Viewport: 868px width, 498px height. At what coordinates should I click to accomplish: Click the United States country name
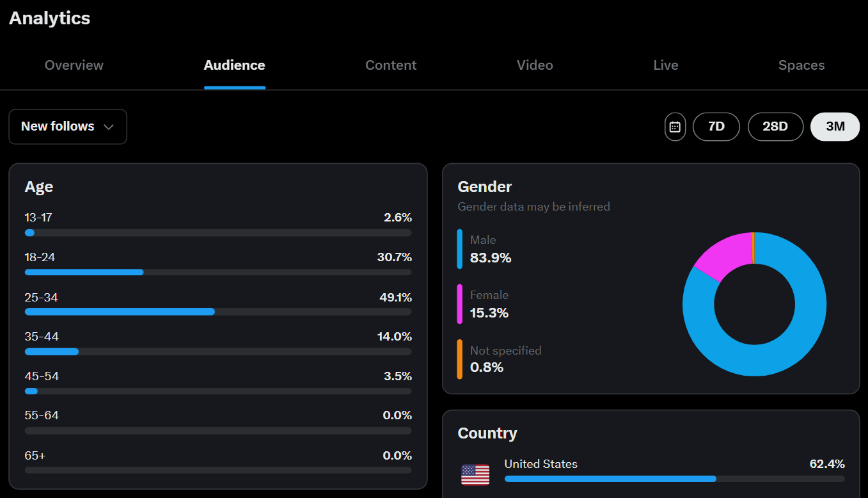click(x=541, y=464)
